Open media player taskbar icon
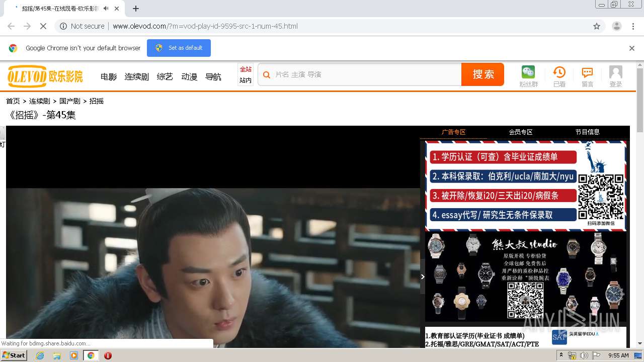This screenshot has width=644, height=362. click(x=74, y=355)
